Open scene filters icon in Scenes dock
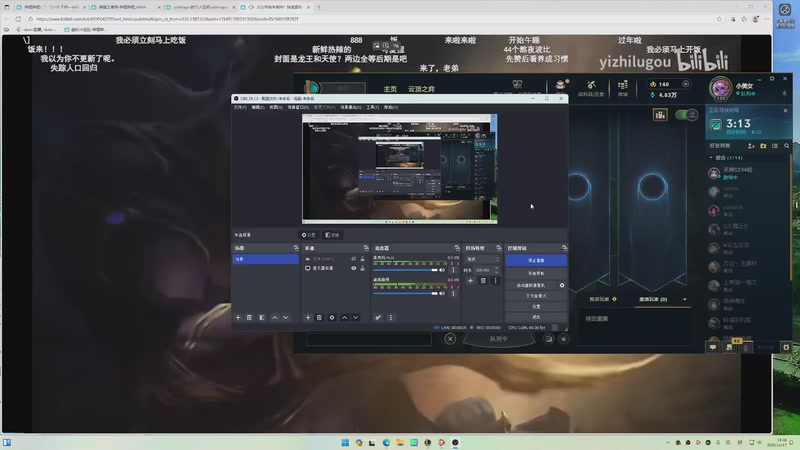Image resolution: width=800 pixels, height=450 pixels. 262,317
